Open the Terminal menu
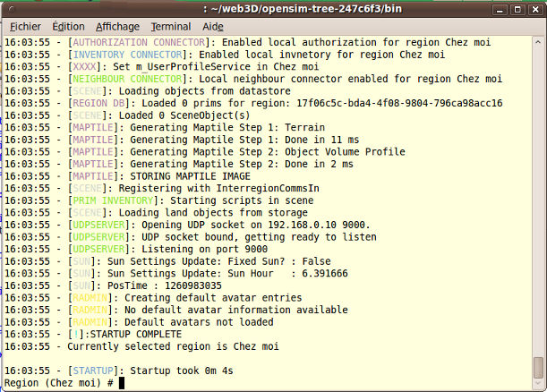 click(170, 27)
